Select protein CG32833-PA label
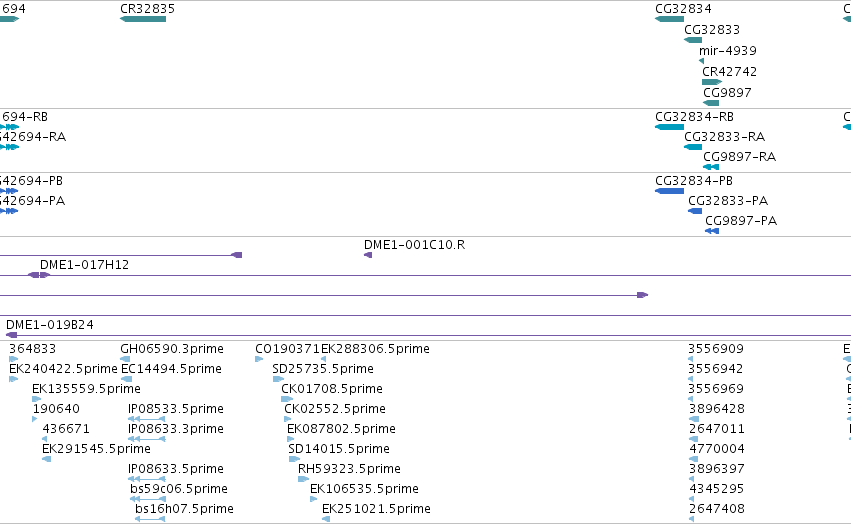 (x=728, y=201)
